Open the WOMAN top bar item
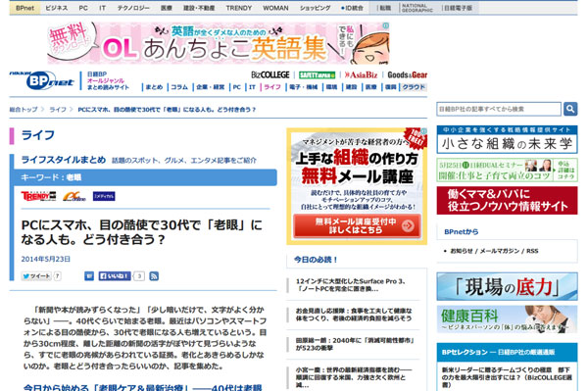588x391 pixels. coord(275,8)
